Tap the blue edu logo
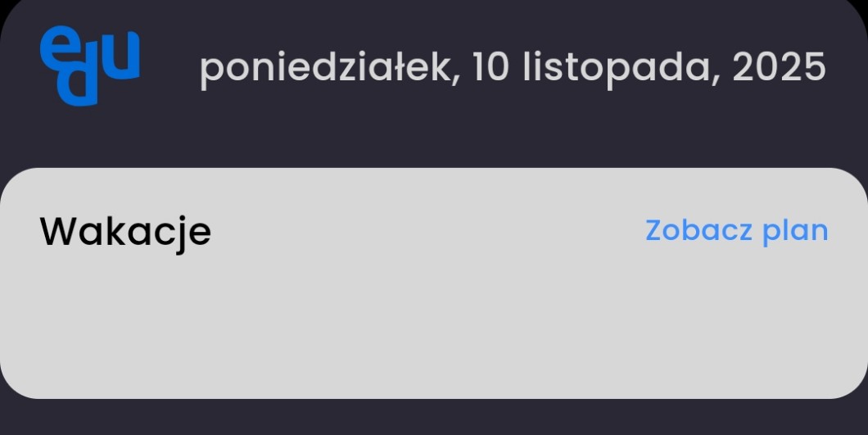 89,66
